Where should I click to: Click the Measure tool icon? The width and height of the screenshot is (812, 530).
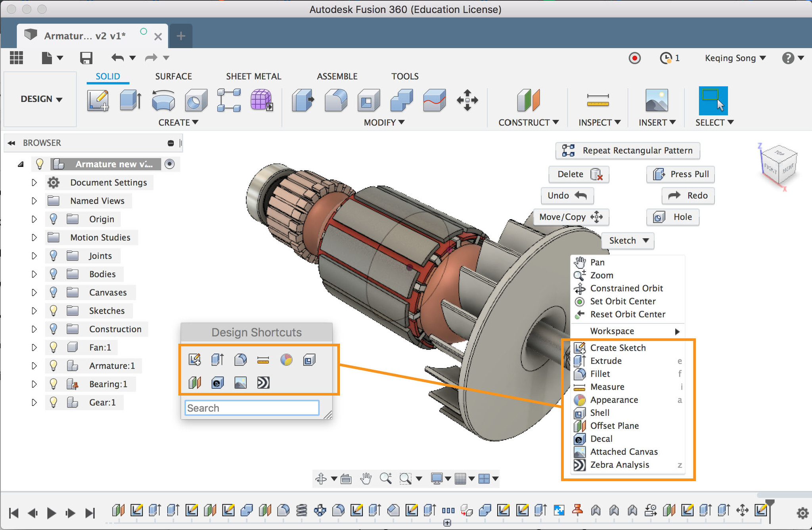(x=578, y=386)
